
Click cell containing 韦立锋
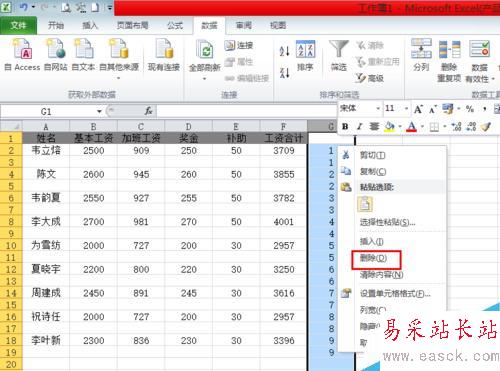(x=46, y=150)
